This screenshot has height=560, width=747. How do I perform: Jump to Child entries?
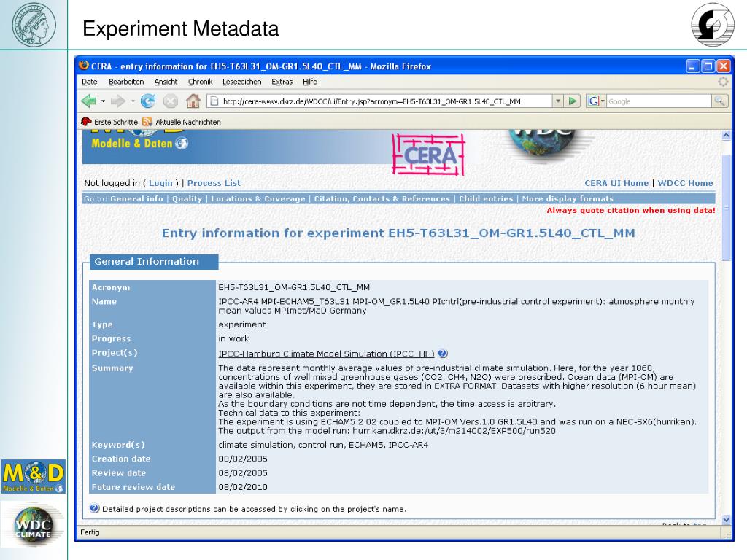[486, 198]
